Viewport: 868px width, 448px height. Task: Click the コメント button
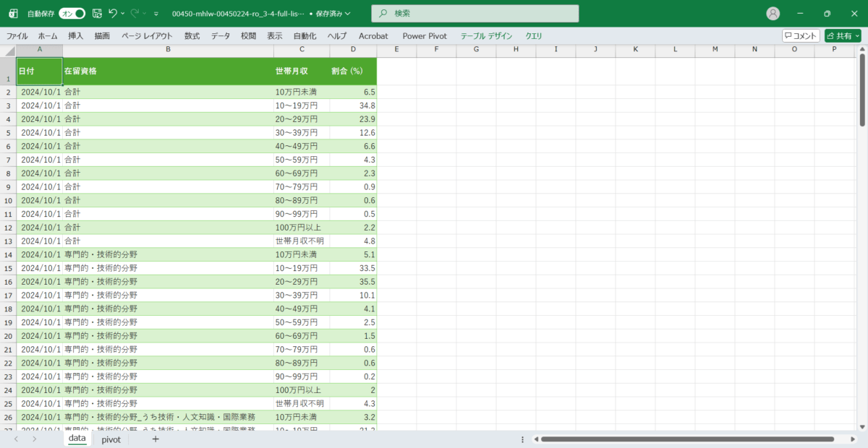pyautogui.click(x=801, y=35)
